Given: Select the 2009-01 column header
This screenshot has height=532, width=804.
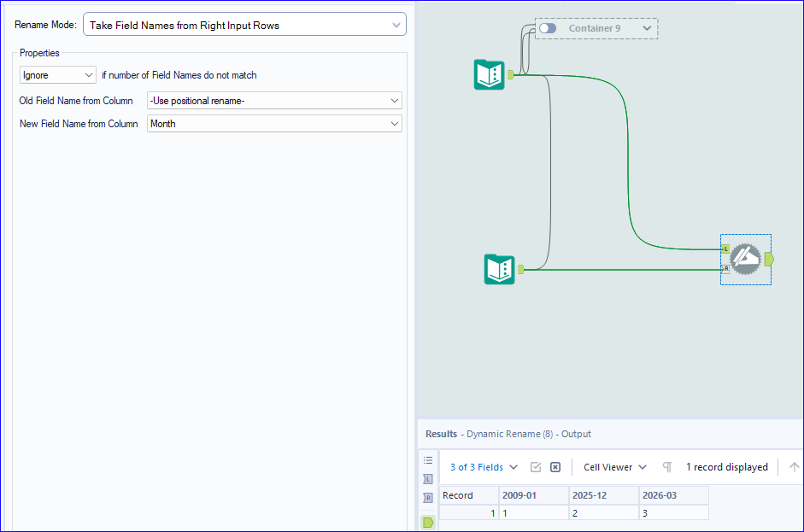Looking at the screenshot, I should [x=534, y=495].
